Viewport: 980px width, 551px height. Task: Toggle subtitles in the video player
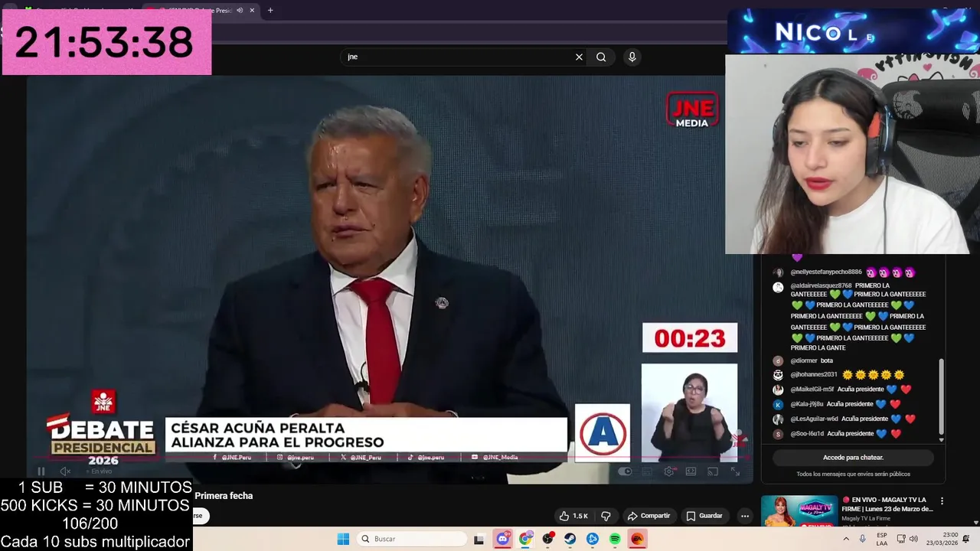648,471
